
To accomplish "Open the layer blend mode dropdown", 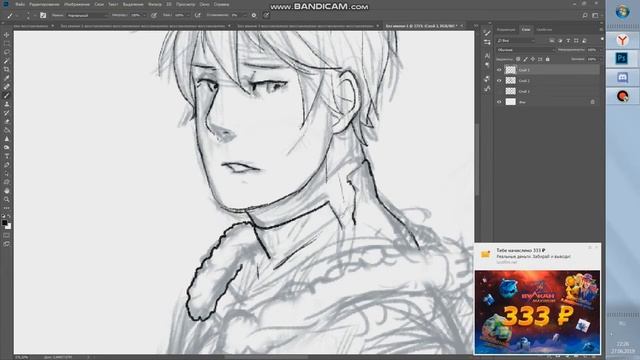I will point(526,50).
